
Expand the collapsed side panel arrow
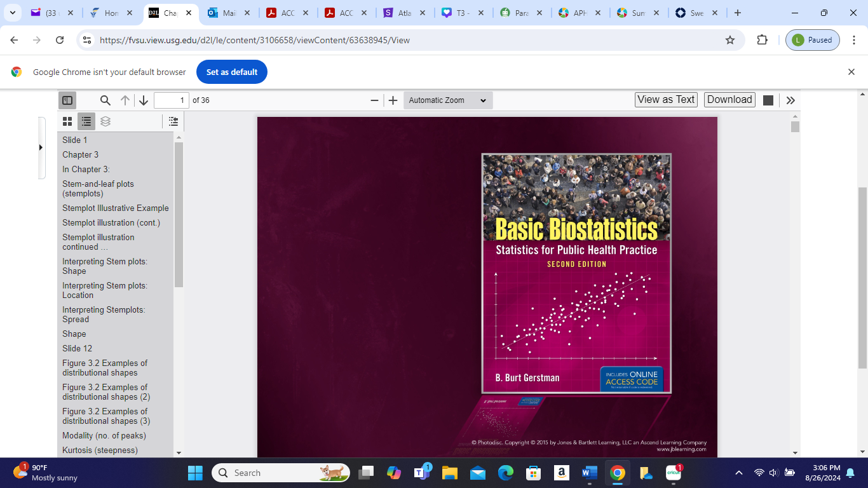(41, 147)
